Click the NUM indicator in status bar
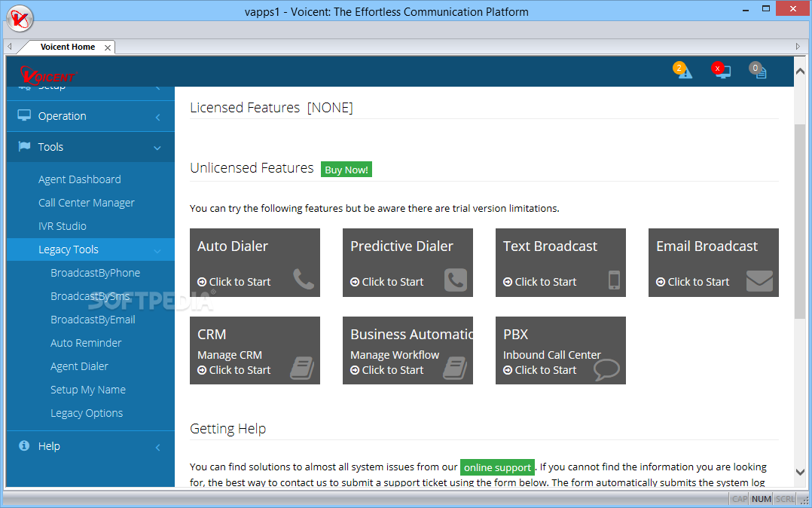Viewport: 812px width, 508px height. tap(762, 499)
